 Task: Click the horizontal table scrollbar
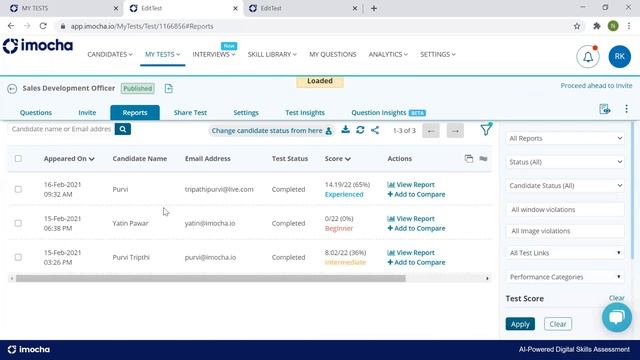(x=211, y=278)
